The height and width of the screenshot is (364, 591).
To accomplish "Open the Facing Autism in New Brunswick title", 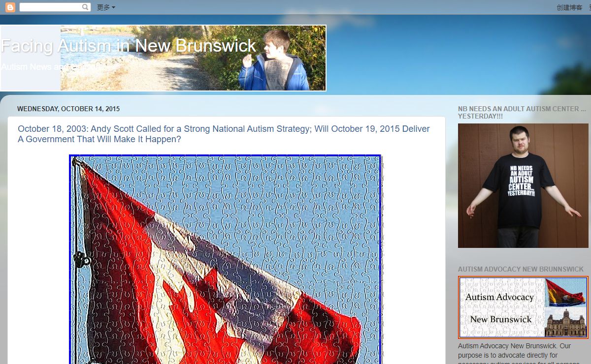I will coord(129,46).
